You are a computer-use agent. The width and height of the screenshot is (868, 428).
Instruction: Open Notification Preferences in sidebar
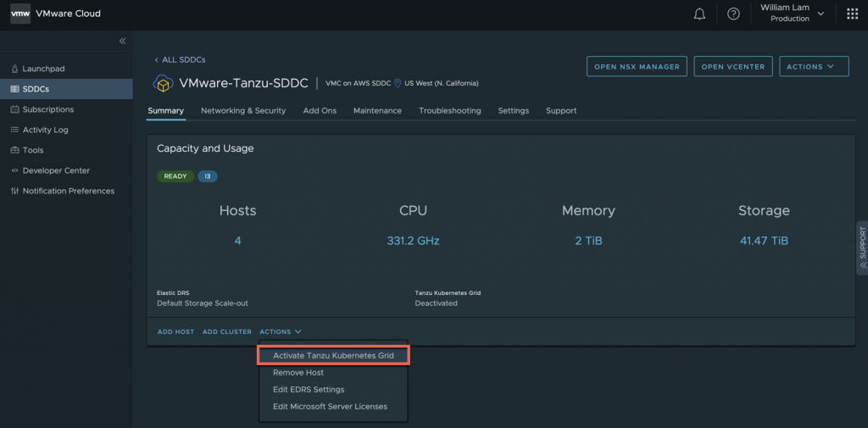[68, 191]
